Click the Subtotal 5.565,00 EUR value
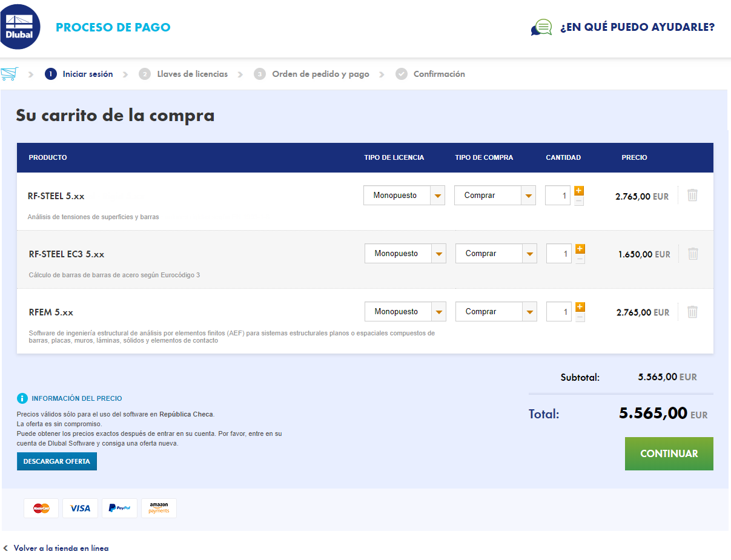The width and height of the screenshot is (731, 560). point(667,377)
